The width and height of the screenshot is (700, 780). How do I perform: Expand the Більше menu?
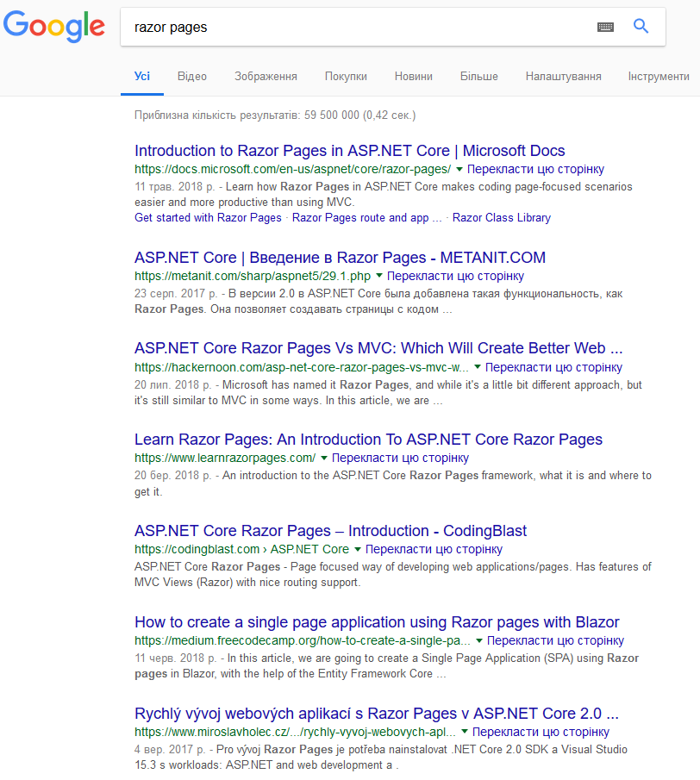pos(478,76)
